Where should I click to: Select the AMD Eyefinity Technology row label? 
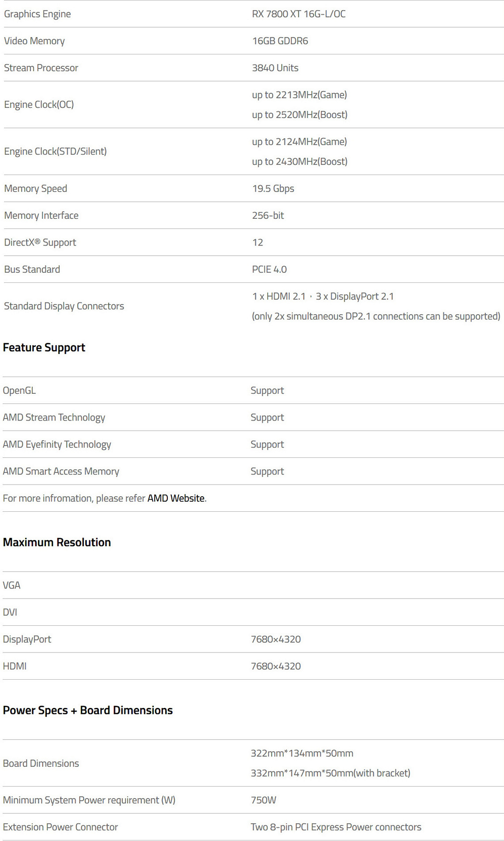coord(57,444)
